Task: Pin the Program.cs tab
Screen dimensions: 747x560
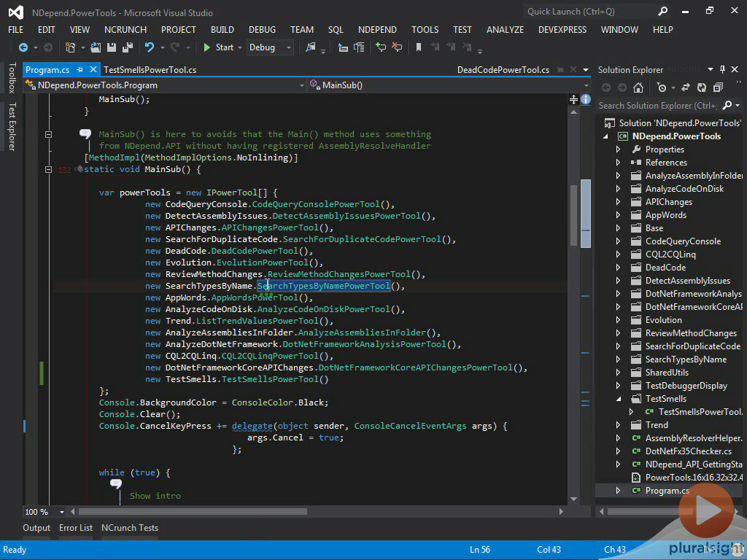Action: click(80, 69)
